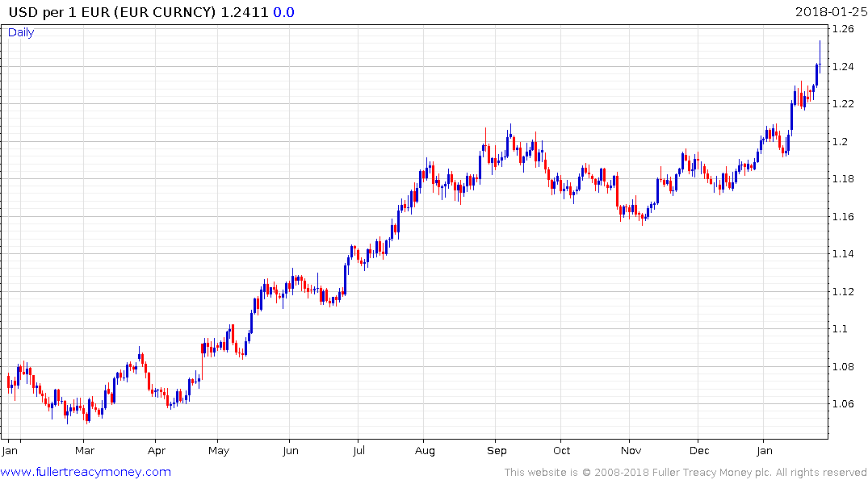The width and height of the screenshot is (868, 484).
Task: Click the 'Jun' x-axis label
Action: 291,451
